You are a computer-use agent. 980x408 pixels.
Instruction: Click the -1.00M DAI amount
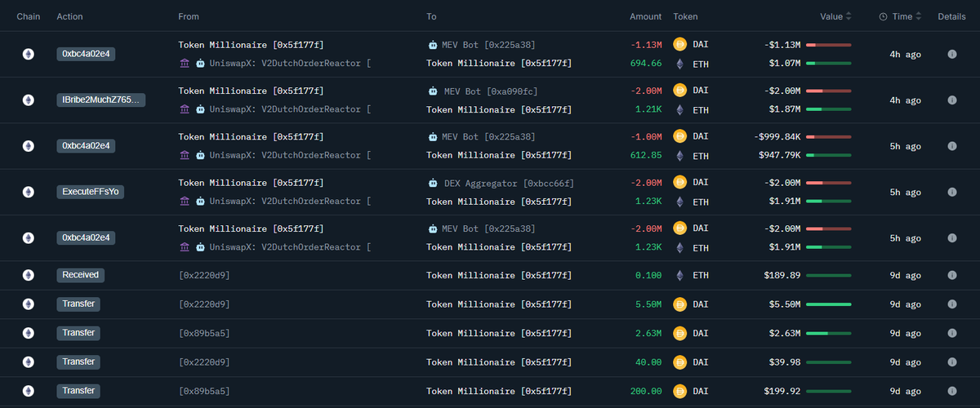tap(646, 136)
